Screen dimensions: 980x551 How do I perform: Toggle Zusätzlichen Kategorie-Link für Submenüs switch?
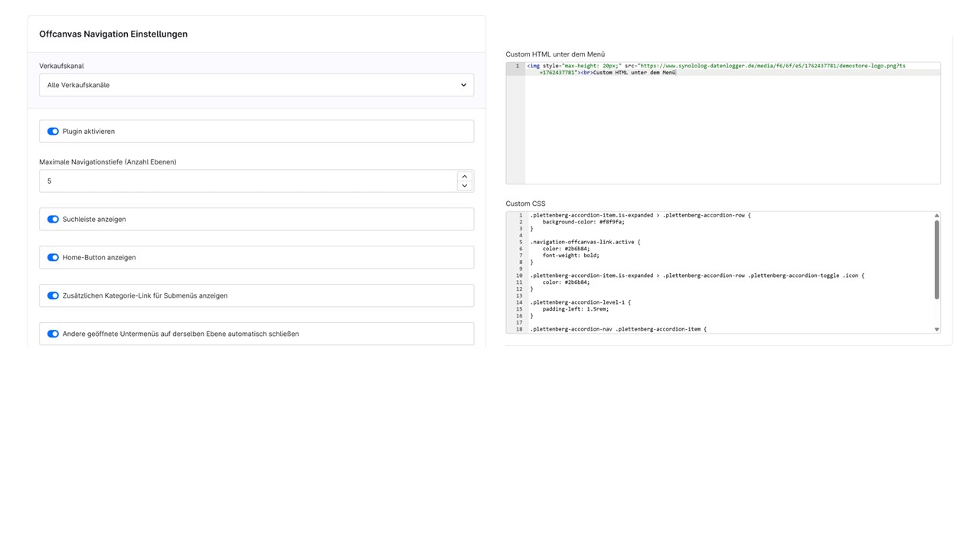tap(53, 296)
